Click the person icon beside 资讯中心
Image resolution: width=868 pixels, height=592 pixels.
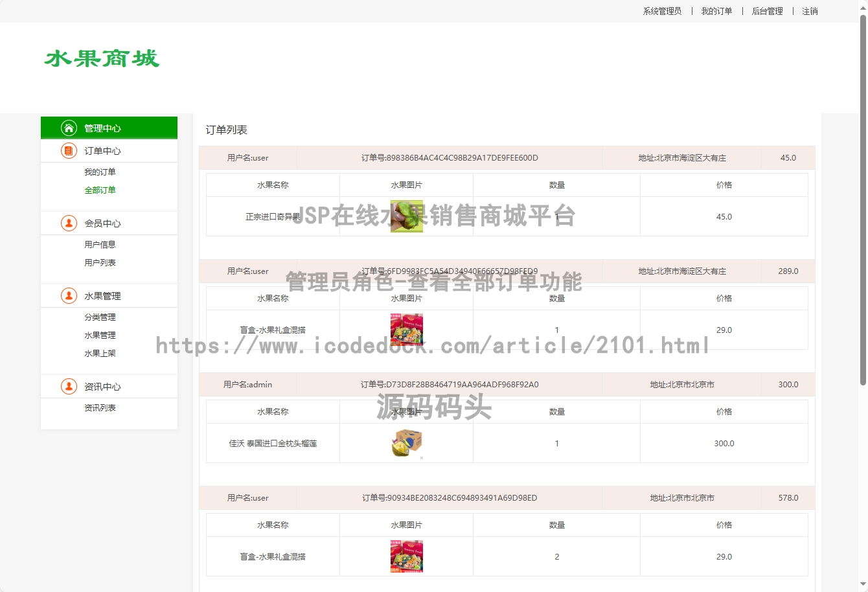coord(69,386)
